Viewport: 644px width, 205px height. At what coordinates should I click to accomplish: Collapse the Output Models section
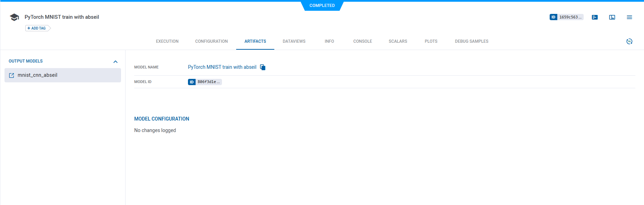(115, 61)
